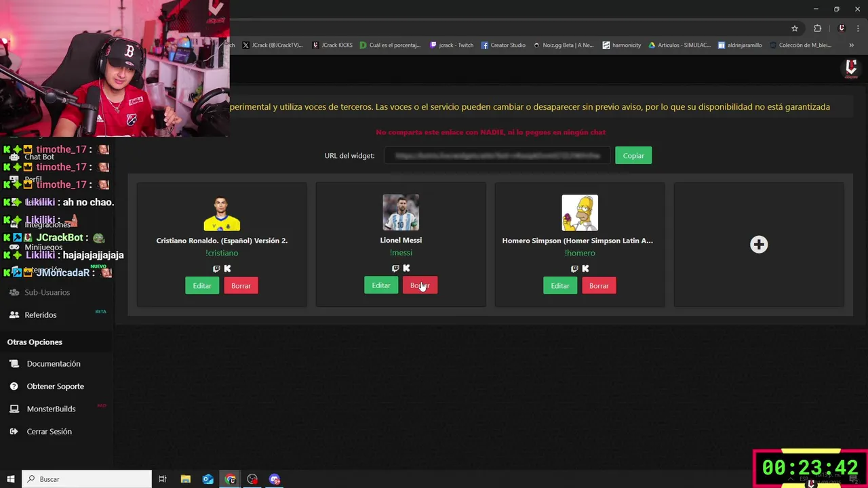
Task: Click the Twitch icon on Homero Simpson card
Action: click(x=574, y=268)
